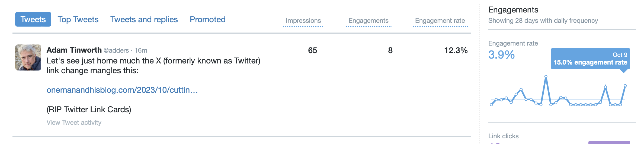Open the Tweets and replies tab
The image size is (644, 144).
144,20
